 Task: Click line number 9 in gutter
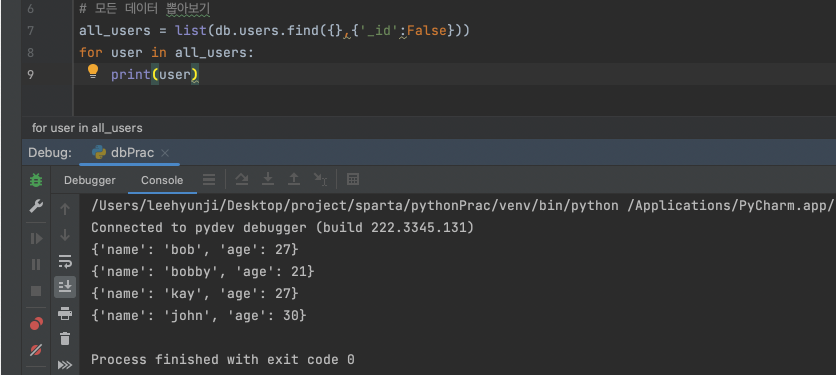point(30,75)
